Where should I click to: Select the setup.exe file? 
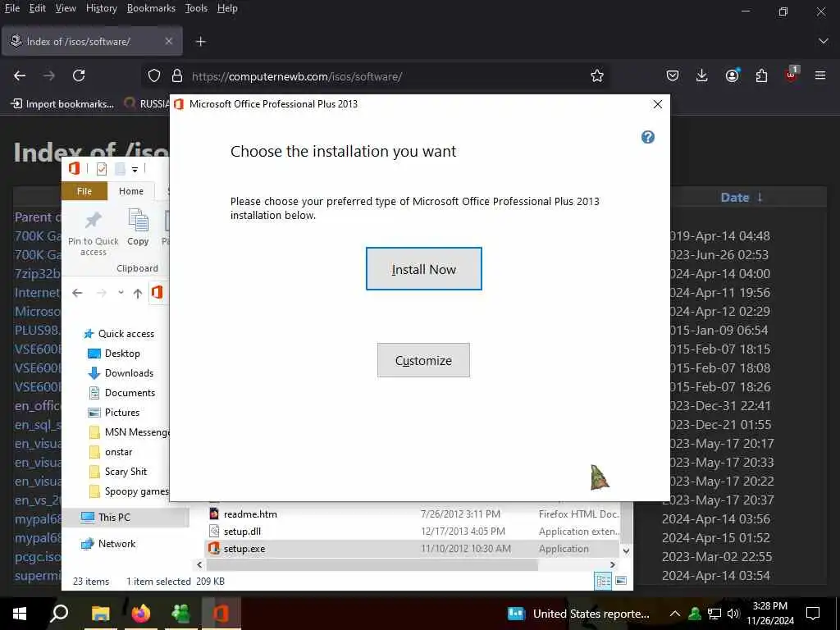[x=413, y=549]
